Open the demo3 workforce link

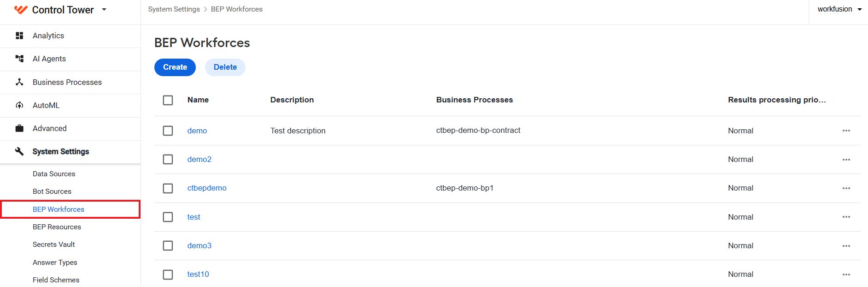199,245
